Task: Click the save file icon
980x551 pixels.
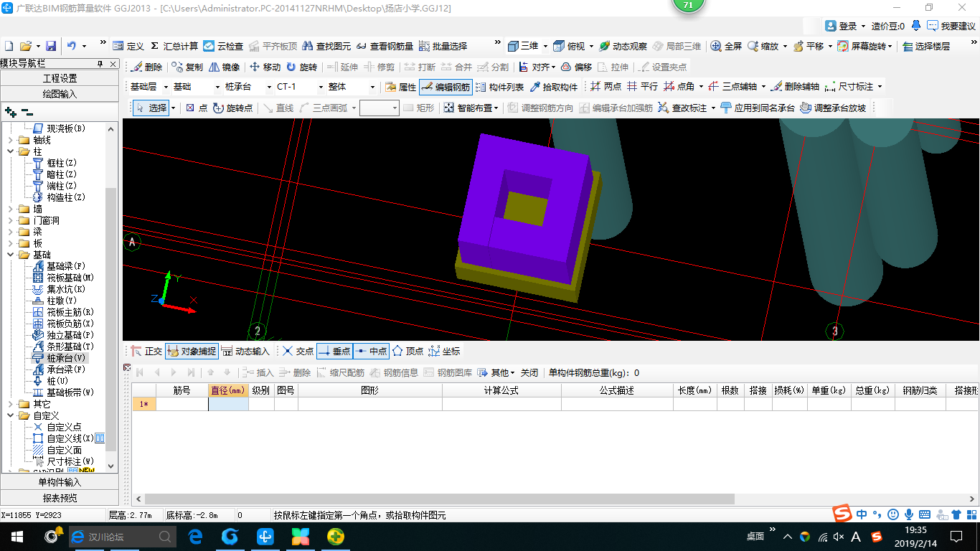Action: pyautogui.click(x=51, y=46)
